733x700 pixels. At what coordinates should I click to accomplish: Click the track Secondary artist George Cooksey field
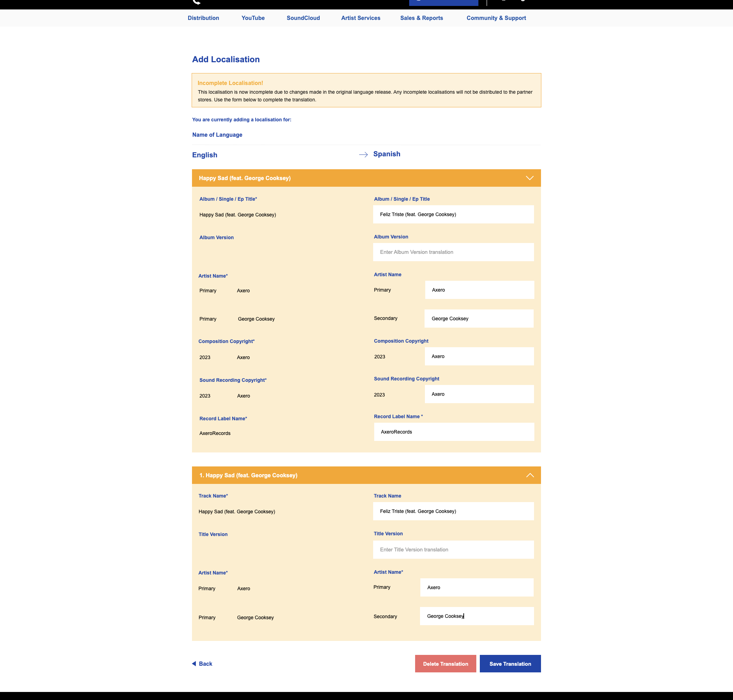(x=477, y=616)
